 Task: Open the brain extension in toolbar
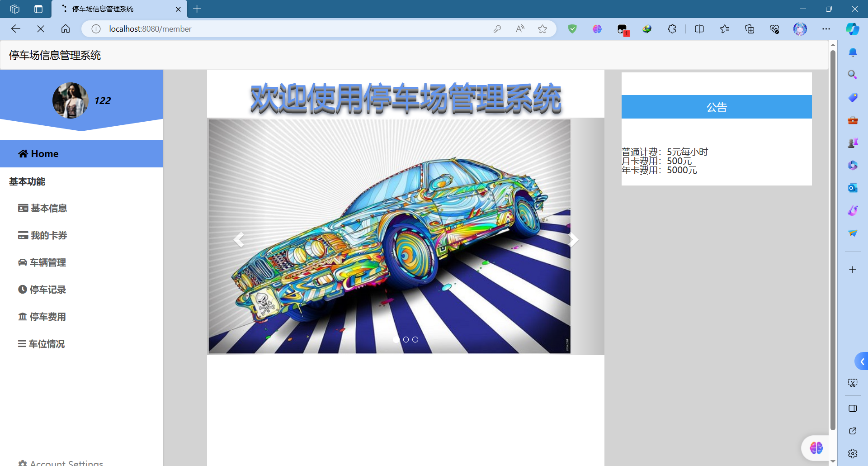[597, 29]
